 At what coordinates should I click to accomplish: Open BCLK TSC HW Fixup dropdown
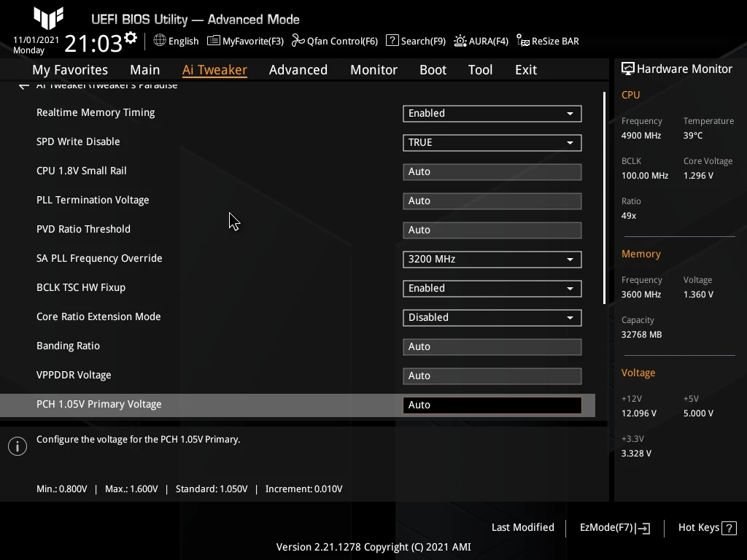[492, 288]
